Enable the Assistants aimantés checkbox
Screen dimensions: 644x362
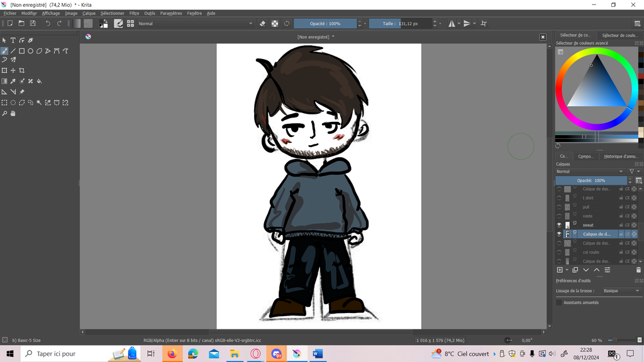tap(559, 302)
